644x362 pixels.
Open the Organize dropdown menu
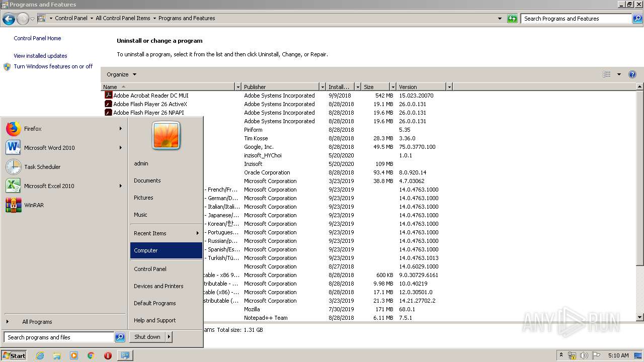tap(121, 74)
